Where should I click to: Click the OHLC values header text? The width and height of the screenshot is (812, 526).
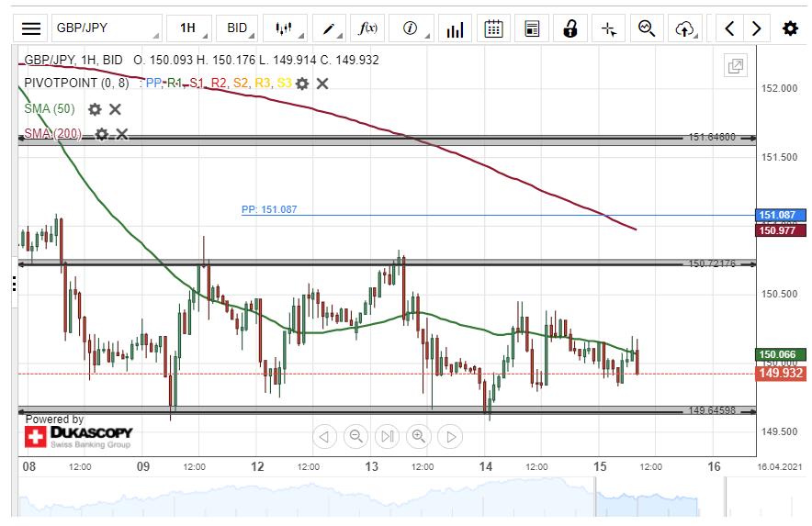[256, 60]
